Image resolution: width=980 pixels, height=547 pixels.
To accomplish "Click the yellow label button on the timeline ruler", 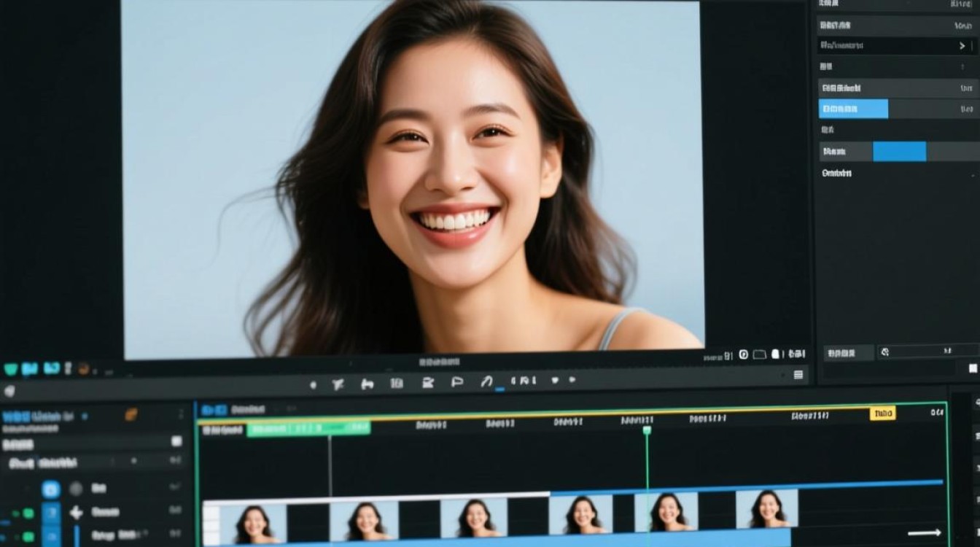I will pyautogui.click(x=882, y=414).
